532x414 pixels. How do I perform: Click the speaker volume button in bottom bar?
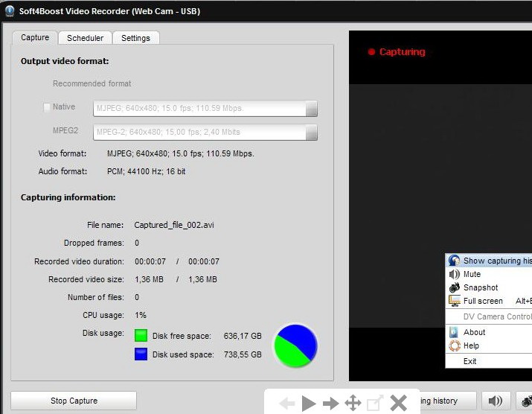click(x=496, y=401)
